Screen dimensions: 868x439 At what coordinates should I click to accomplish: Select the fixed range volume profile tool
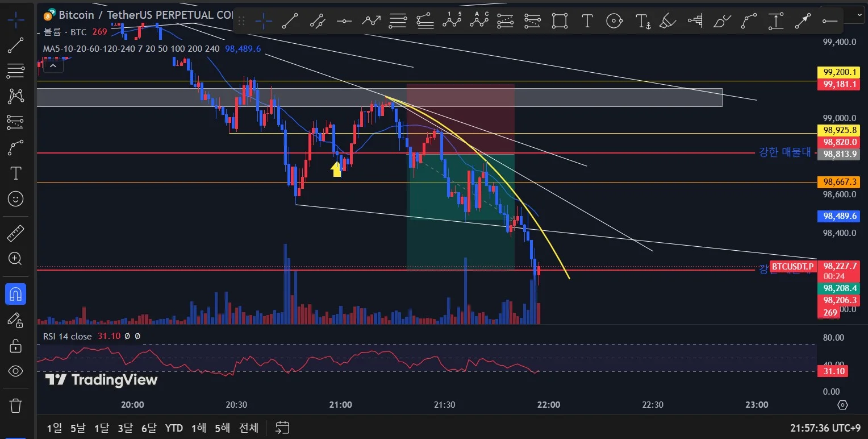point(695,21)
